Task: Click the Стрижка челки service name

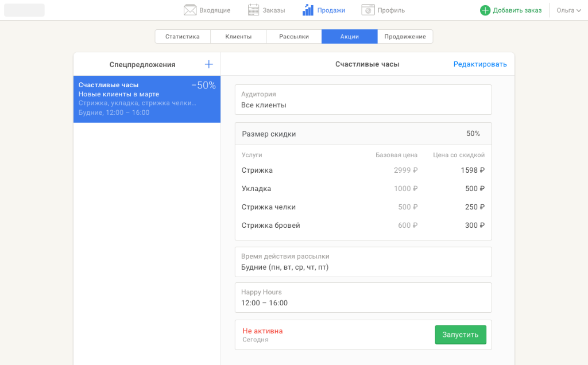Action: 269,207
